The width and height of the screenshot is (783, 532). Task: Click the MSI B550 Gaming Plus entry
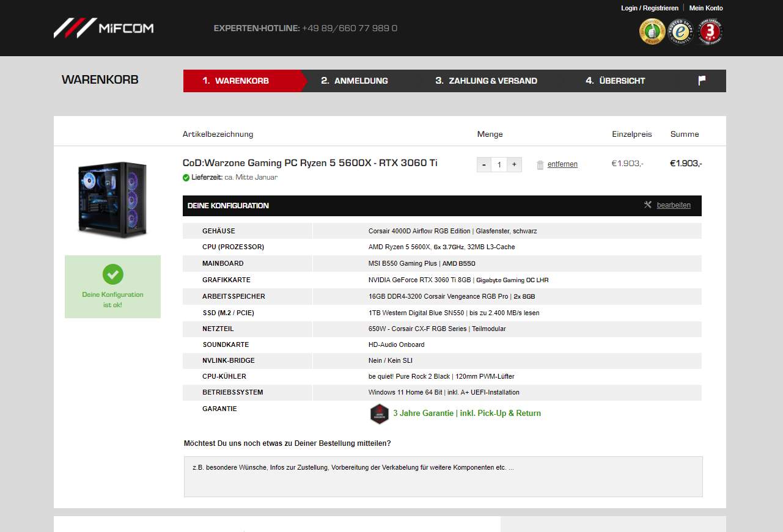(422, 263)
